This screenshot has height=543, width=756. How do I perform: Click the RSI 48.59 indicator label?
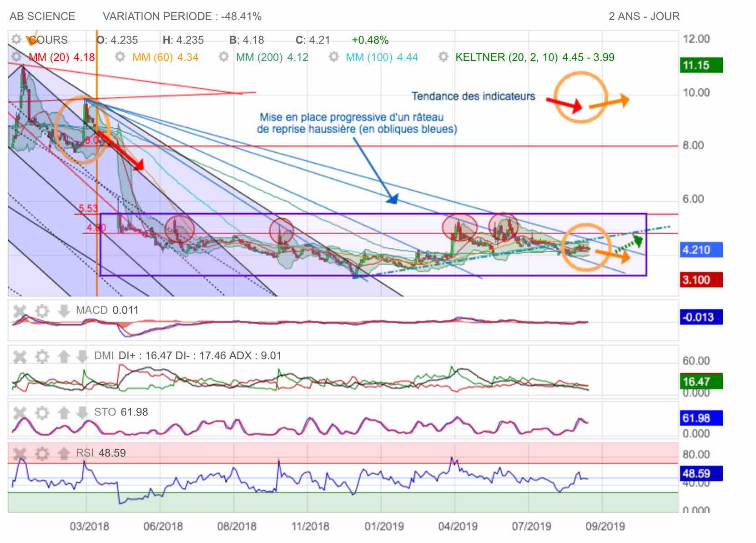pos(101,453)
